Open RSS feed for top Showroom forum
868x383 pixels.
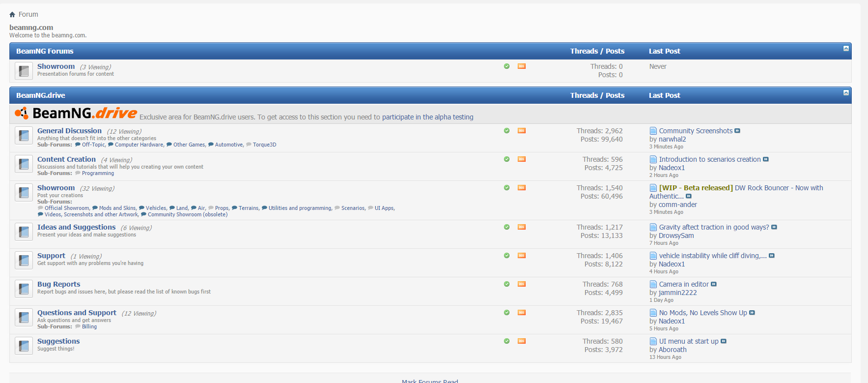pyautogui.click(x=522, y=66)
